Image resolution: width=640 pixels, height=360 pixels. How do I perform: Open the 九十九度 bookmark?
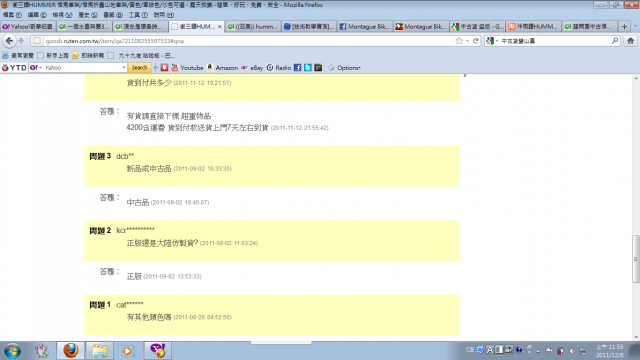pyautogui.click(x=141, y=56)
